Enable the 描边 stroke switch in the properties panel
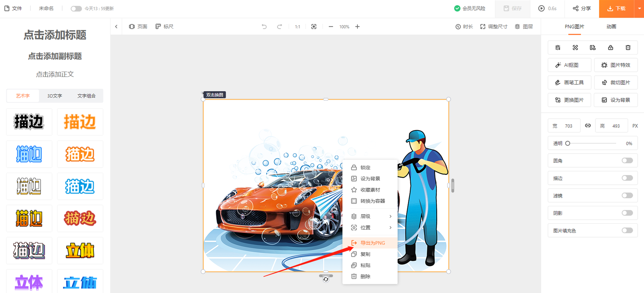Image resolution: width=644 pixels, height=293 pixels. point(627,178)
